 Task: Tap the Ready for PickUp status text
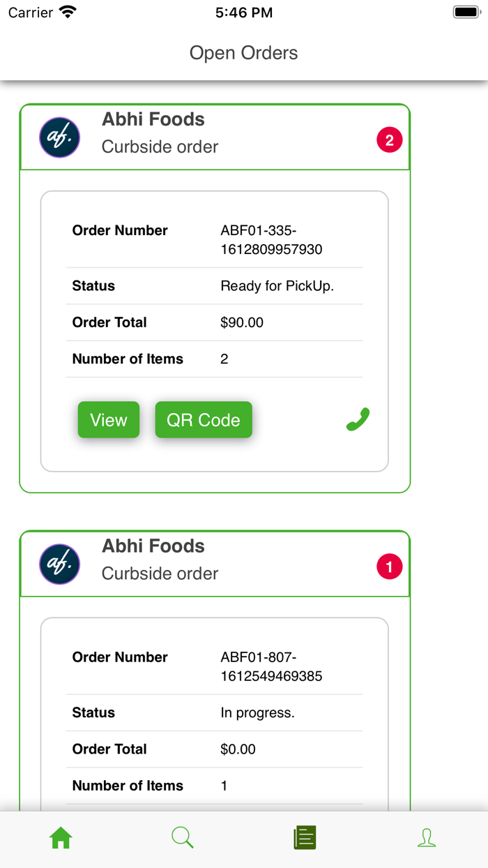point(277,285)
